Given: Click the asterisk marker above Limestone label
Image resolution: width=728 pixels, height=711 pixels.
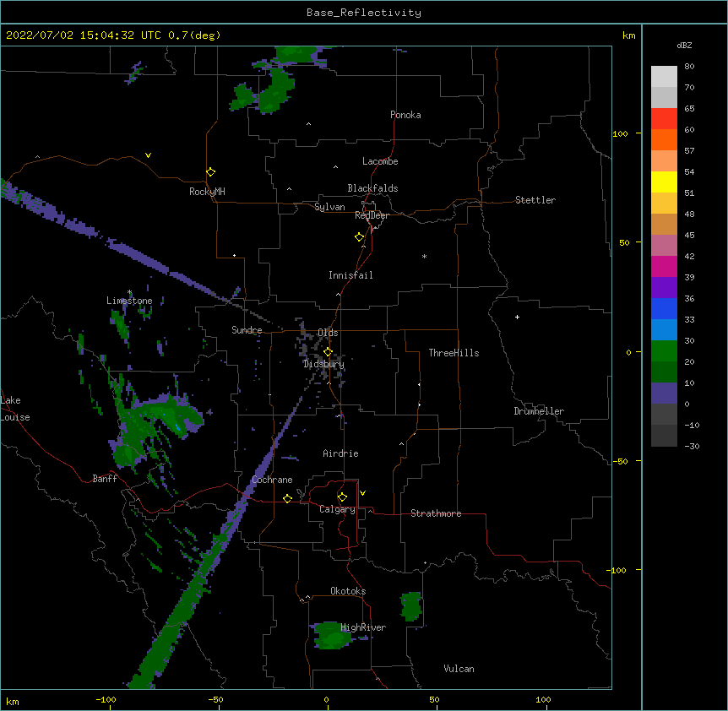Looking at the screenshot, I should [129, 292].
